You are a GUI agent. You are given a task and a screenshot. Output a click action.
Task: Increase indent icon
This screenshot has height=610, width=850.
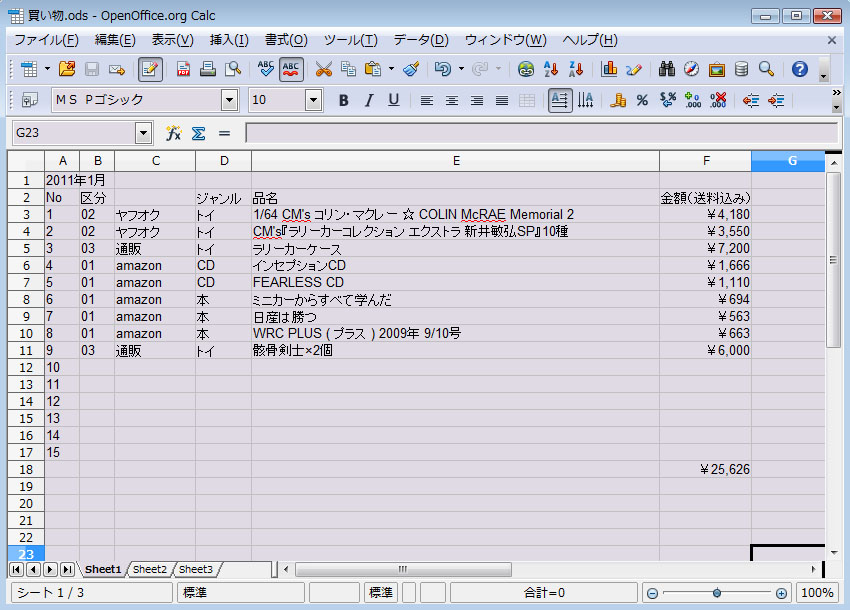776,100
